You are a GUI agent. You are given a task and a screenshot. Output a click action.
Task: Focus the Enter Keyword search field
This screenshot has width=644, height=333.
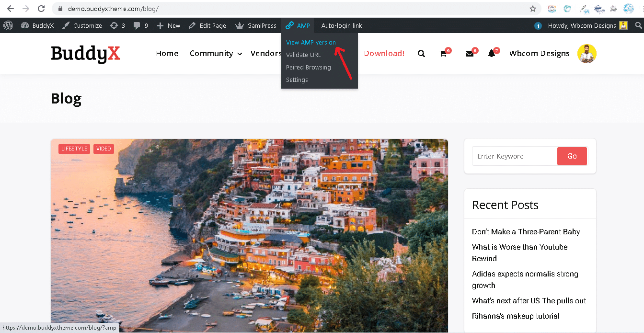515,156
